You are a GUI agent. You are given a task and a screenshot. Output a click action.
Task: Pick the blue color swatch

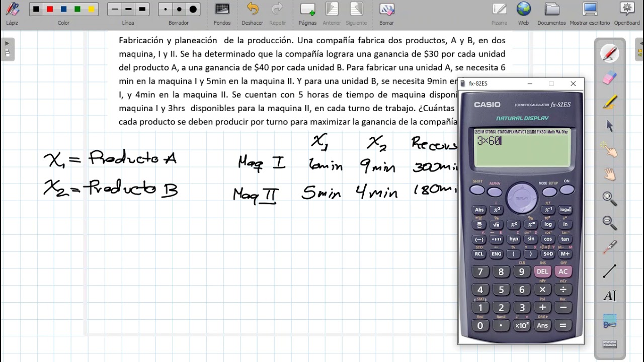(63, 9)
